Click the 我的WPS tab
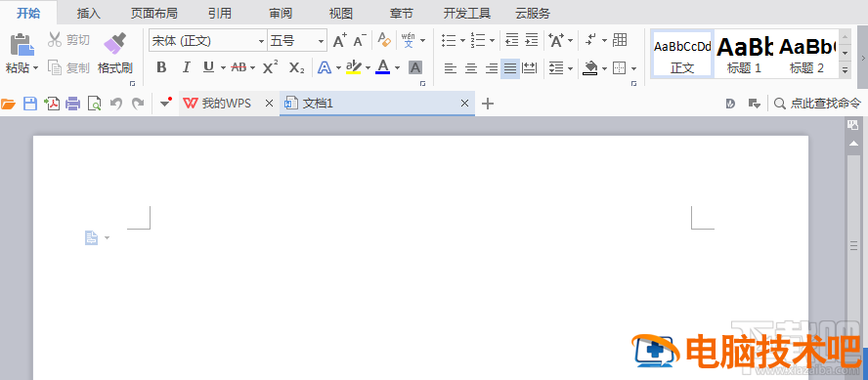 point(227,104)
